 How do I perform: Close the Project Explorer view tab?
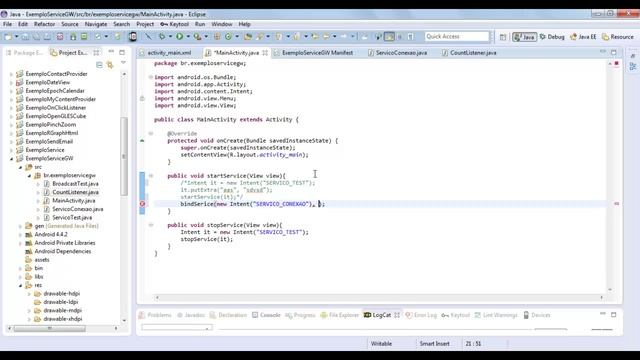[x=96, y=53]
